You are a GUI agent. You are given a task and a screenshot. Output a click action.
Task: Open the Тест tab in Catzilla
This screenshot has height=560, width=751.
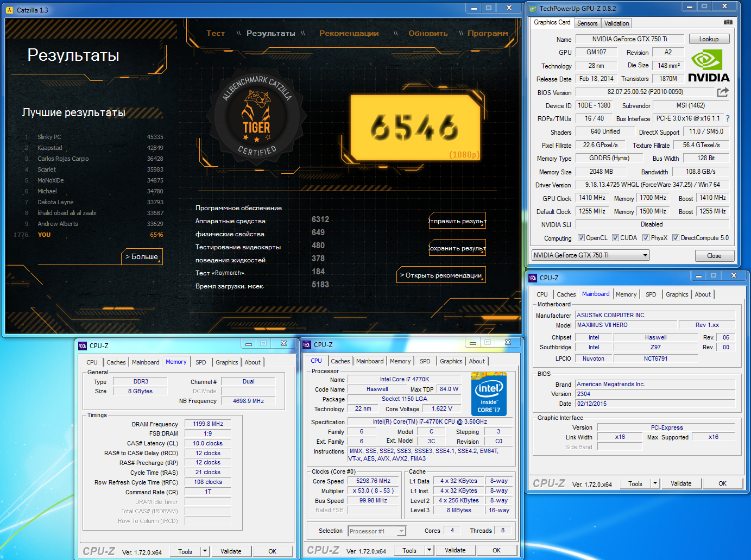pos(215,33)
